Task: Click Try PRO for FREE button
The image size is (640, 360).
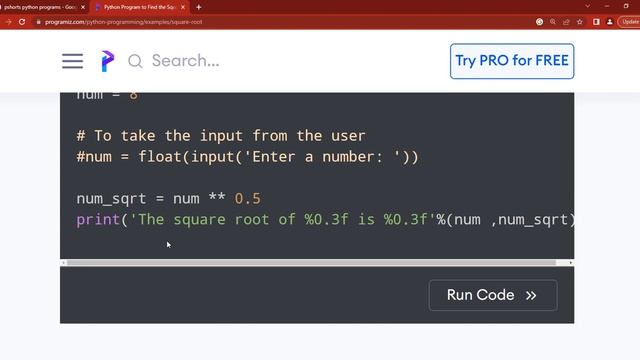Action: point(512,61)
